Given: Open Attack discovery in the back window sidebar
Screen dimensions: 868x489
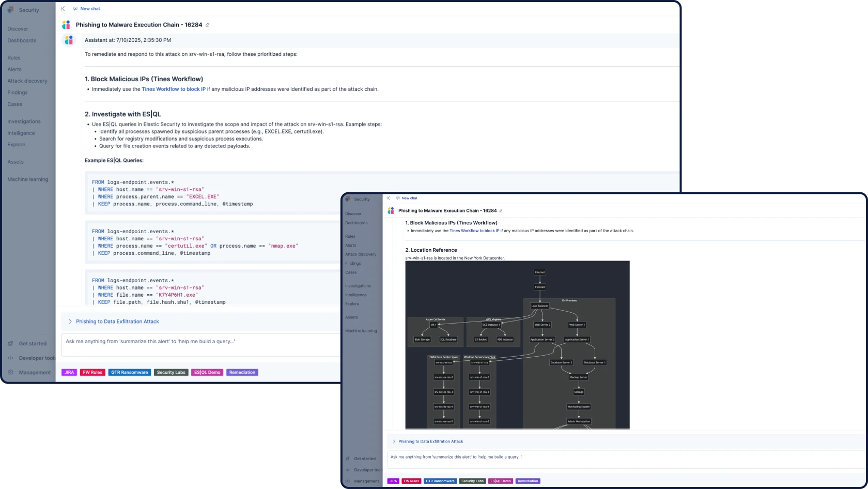Looking at the screenshot, I should pos(27,81).
